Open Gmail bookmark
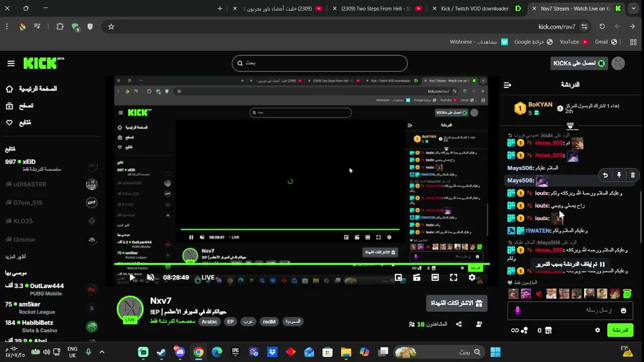Screen dimensions: 644x362 (x=606, y=42)
